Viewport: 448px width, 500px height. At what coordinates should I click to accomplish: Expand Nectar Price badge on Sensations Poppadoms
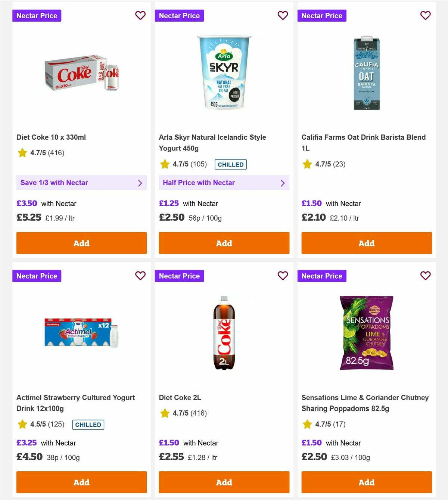[x=322, y=276]
